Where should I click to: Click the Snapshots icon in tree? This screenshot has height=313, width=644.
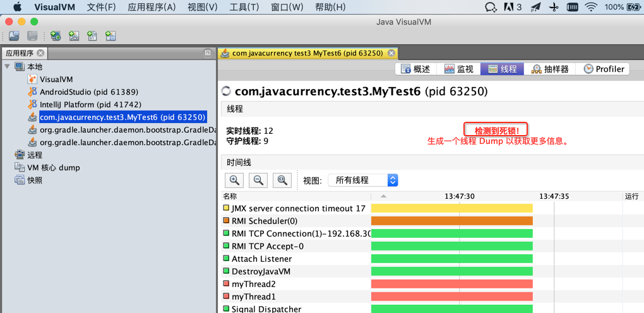(20, 180)
